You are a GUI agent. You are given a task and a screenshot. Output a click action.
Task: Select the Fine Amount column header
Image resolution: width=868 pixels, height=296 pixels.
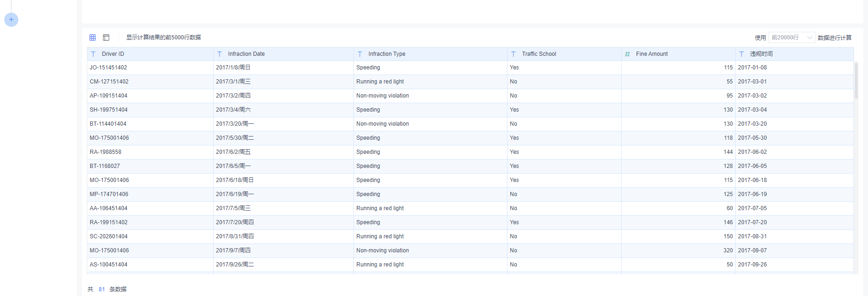(678, 54)
